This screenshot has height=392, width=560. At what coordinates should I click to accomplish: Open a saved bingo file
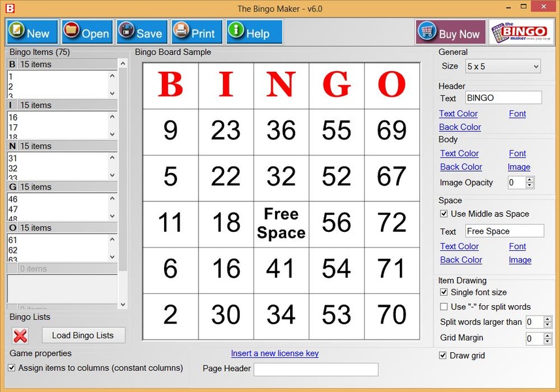click(x=87, y=33)
